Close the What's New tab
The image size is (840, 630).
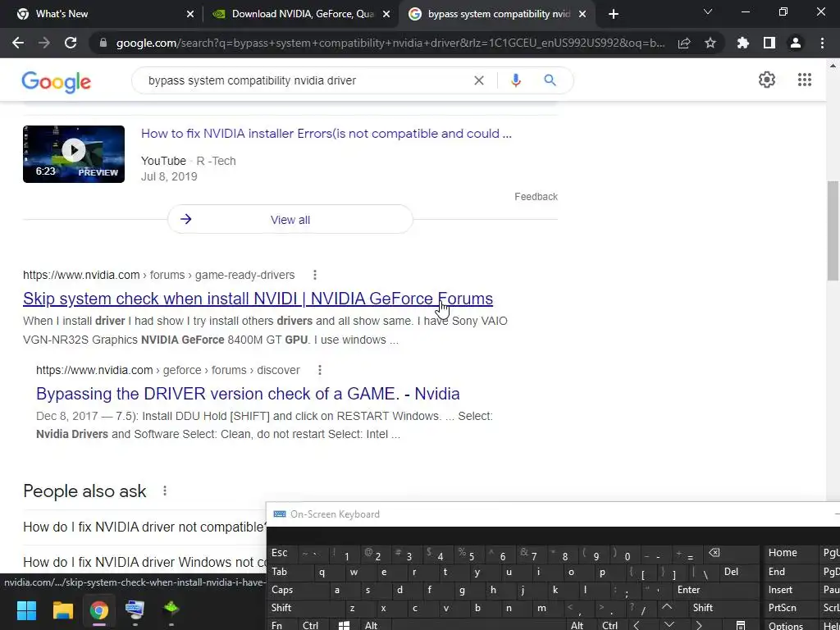point(190,14)
